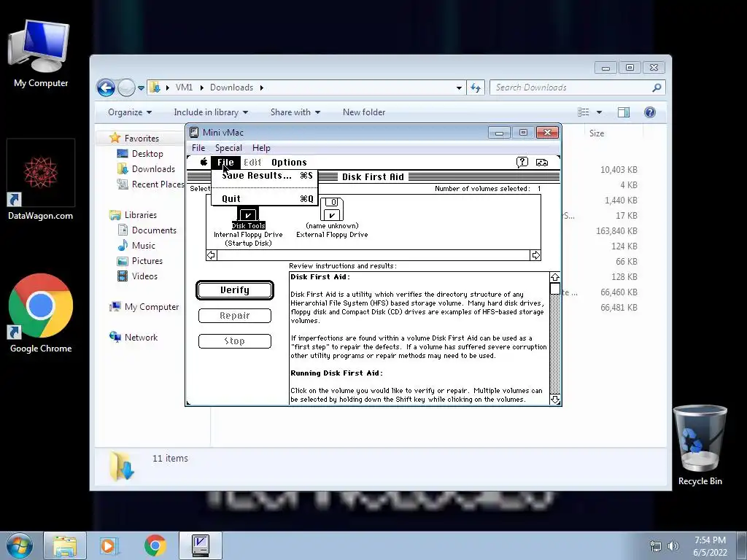Screen dimensions: 747x560
Task: Open the Share with dropdown
Action: pos(295,112)
